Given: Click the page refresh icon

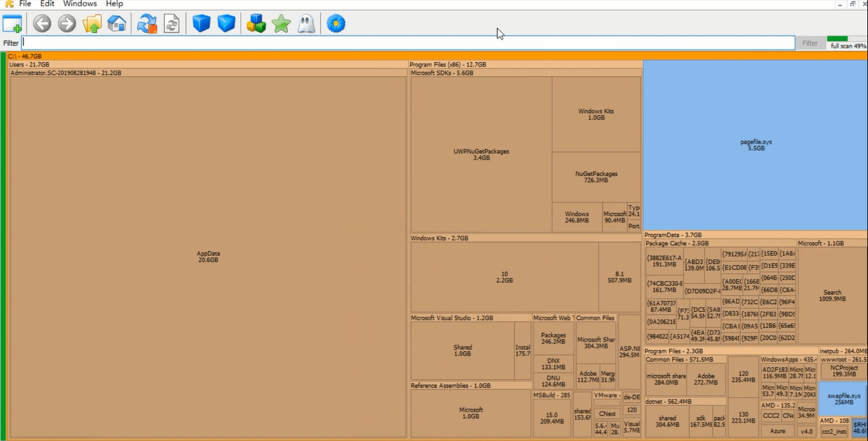Looking at the screenshot, I should pyautogui.click(x=172, y=24).
